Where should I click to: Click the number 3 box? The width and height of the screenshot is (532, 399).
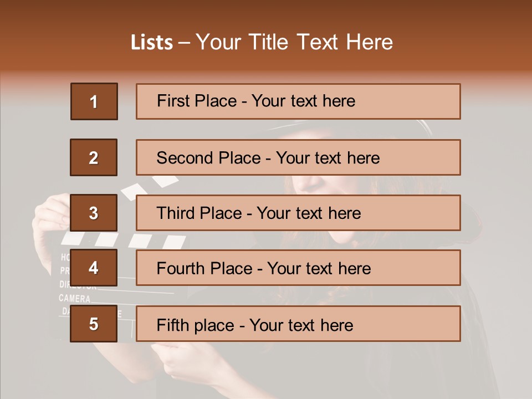(94, 213)
